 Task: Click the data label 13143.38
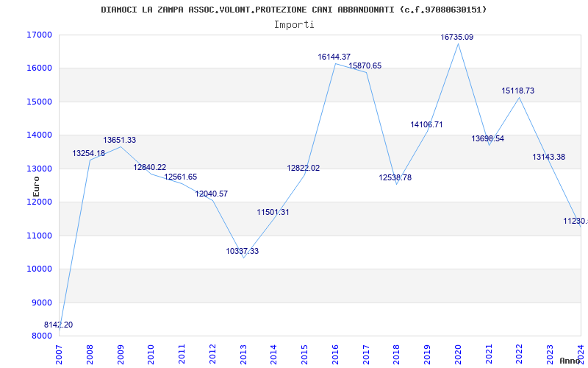pos(548,157)
